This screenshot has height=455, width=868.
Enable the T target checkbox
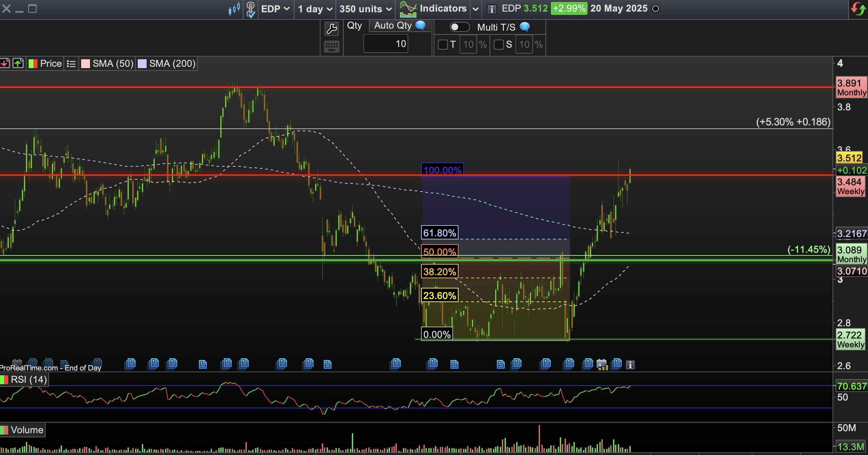point(443,45)
